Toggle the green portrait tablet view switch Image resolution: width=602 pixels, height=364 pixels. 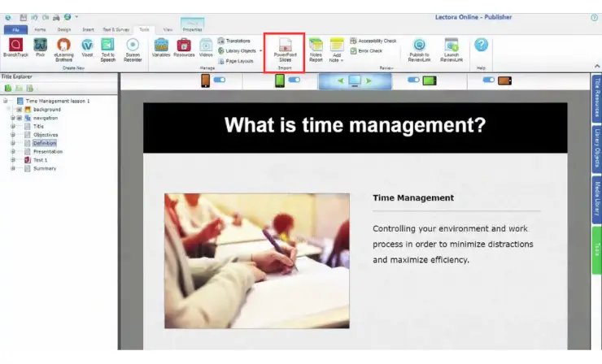pyautogui.click(x=294, y=80)
